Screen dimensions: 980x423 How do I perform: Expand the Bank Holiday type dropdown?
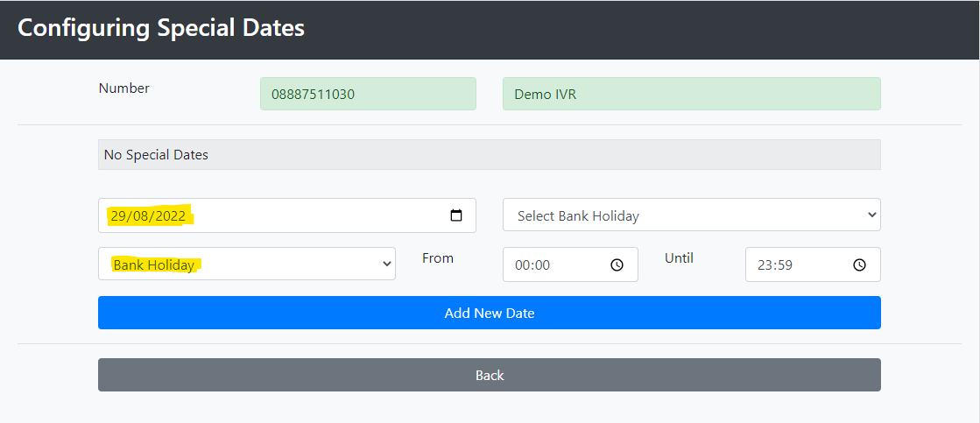247,264
